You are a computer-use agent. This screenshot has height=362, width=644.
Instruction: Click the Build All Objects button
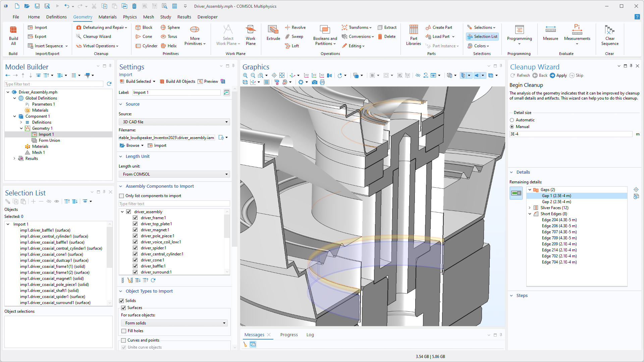177,81
